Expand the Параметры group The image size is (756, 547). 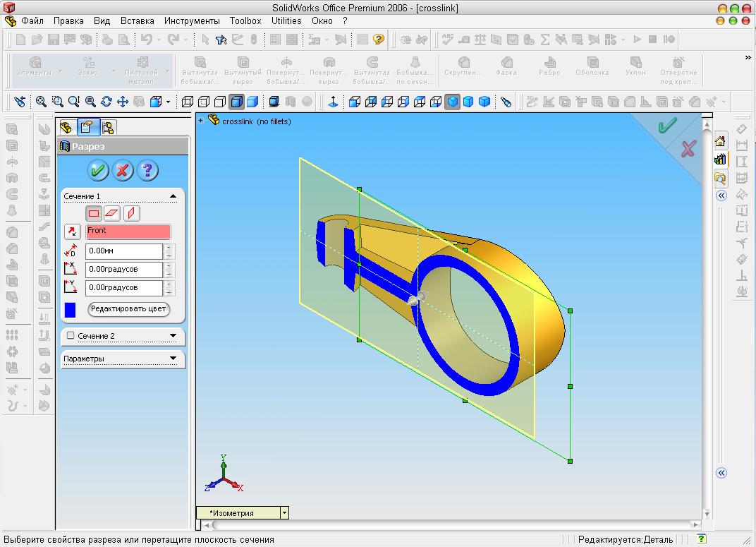[173, 359]
